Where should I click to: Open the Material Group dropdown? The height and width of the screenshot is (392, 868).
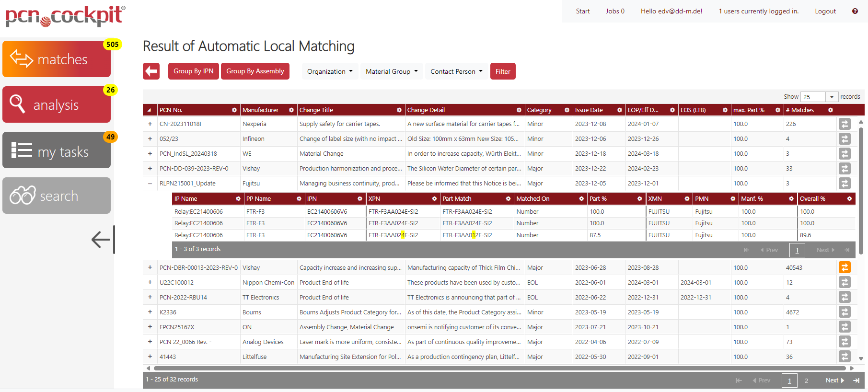tap(392, 71)
